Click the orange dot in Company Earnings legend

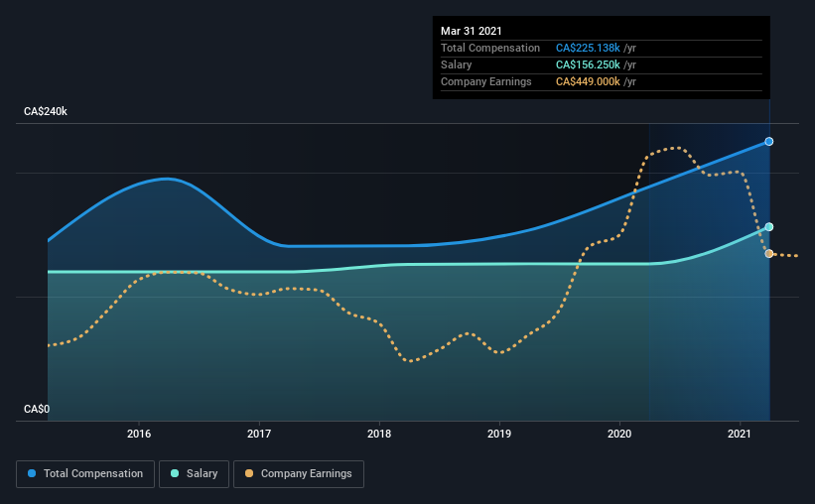(x=249, y=473)
